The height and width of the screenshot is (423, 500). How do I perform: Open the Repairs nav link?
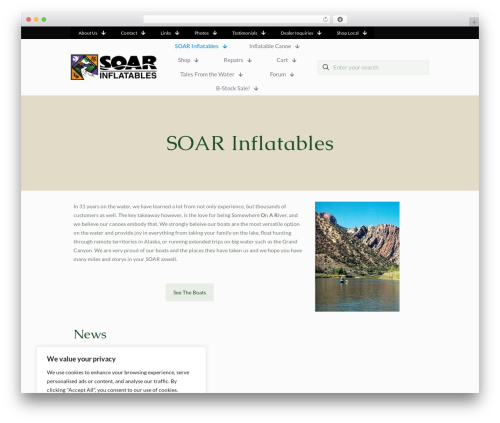point(233,60)
